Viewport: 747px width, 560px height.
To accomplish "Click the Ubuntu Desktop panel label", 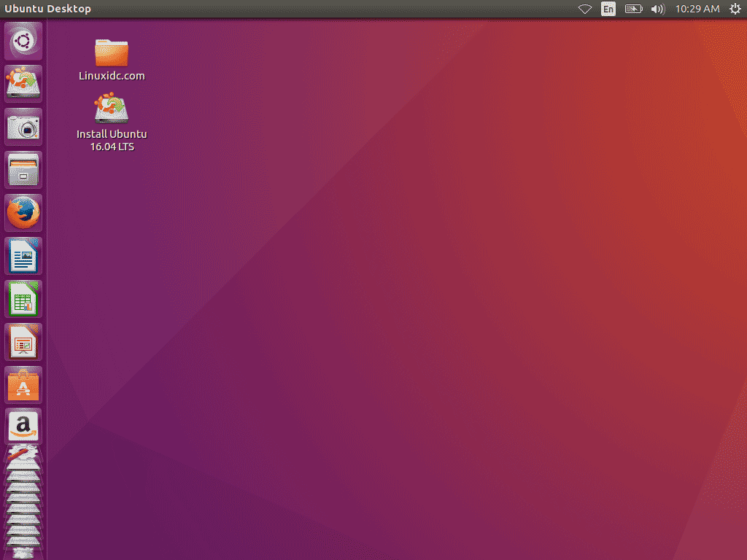I will pyautogui.click(x=47, y=8).
